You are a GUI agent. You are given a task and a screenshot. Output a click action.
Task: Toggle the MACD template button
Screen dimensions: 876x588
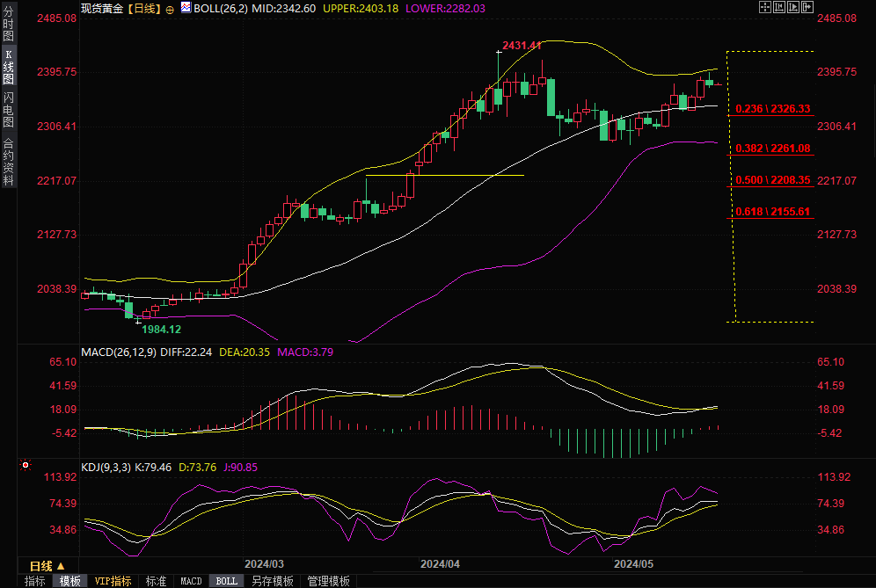191,581
